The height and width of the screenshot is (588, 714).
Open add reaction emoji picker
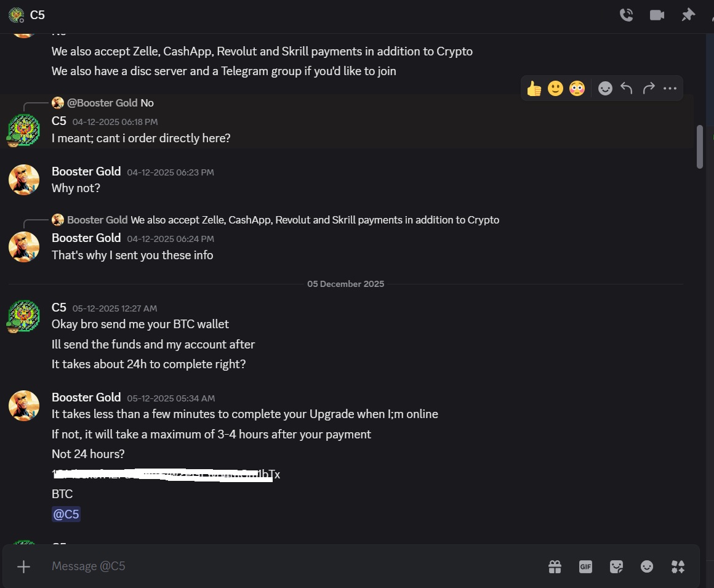coord(605,89)
